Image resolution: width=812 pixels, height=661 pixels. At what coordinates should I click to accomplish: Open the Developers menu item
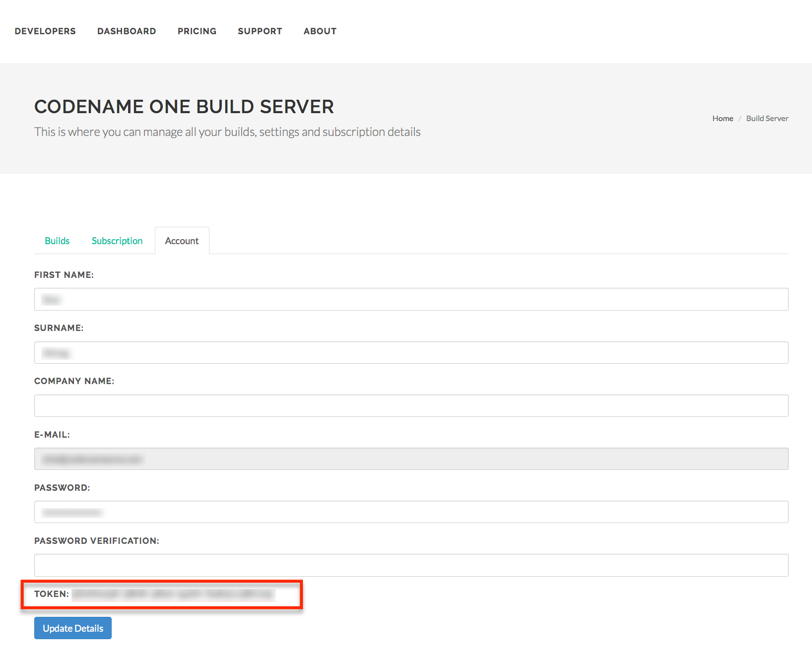coord(45,31)
